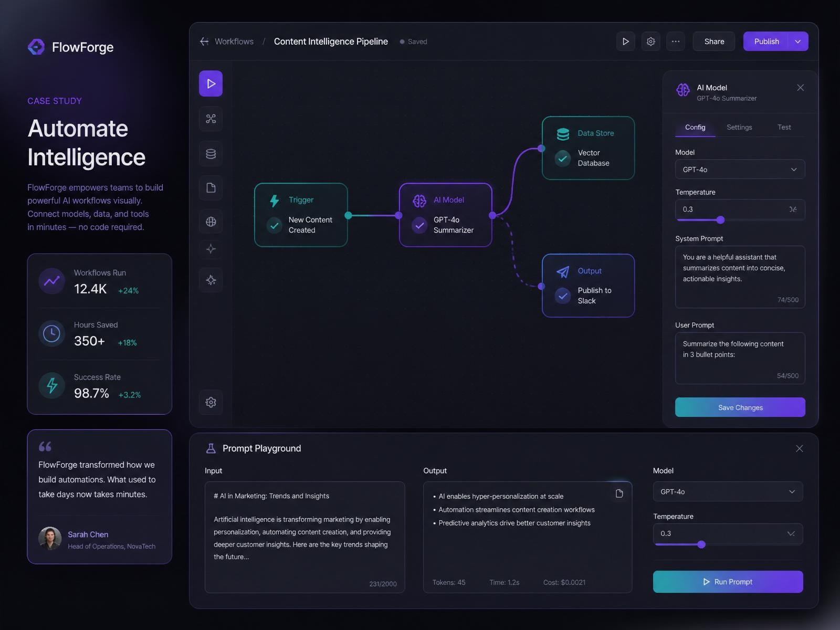
Task: Copy the output with the copy icon
Action: click(x=619, y=493)
